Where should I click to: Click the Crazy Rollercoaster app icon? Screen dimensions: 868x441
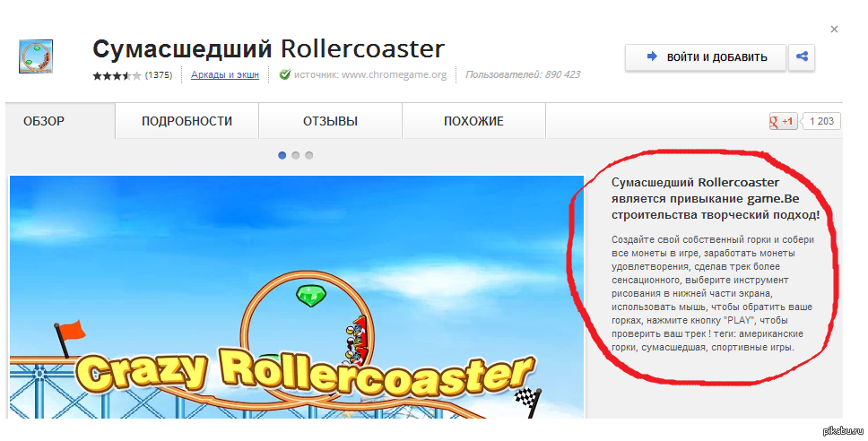point(36,56)
